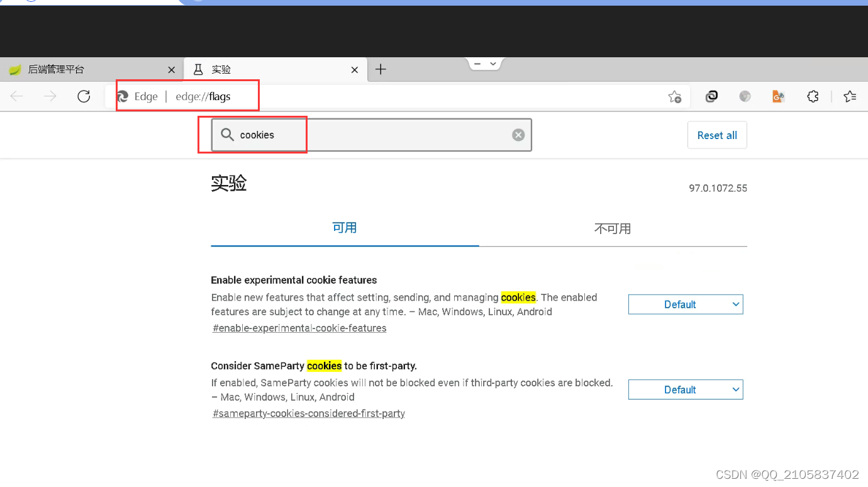This screenshot has height=487, width=868.
Task: Close the 实验 tab
Action: [x=355, y=70]
